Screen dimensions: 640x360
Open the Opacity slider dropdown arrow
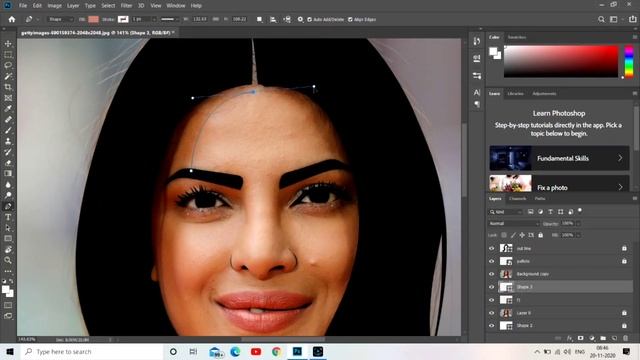click(578, 224)
